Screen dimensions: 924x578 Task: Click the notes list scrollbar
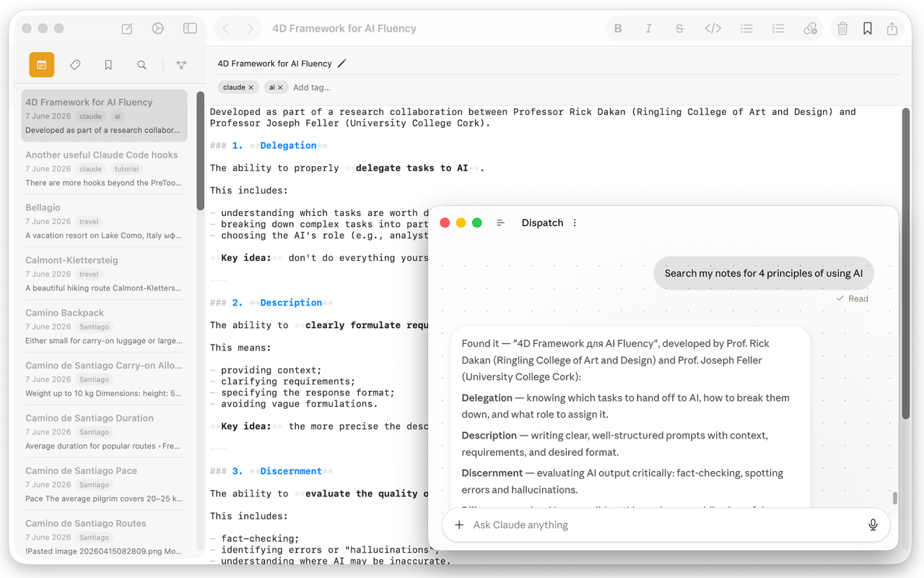[x=201, y=152]
